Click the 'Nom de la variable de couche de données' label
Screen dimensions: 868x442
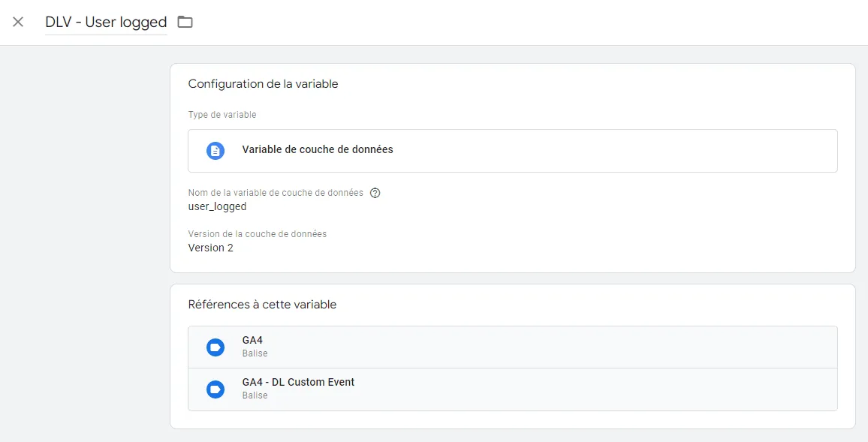point(276,193)
